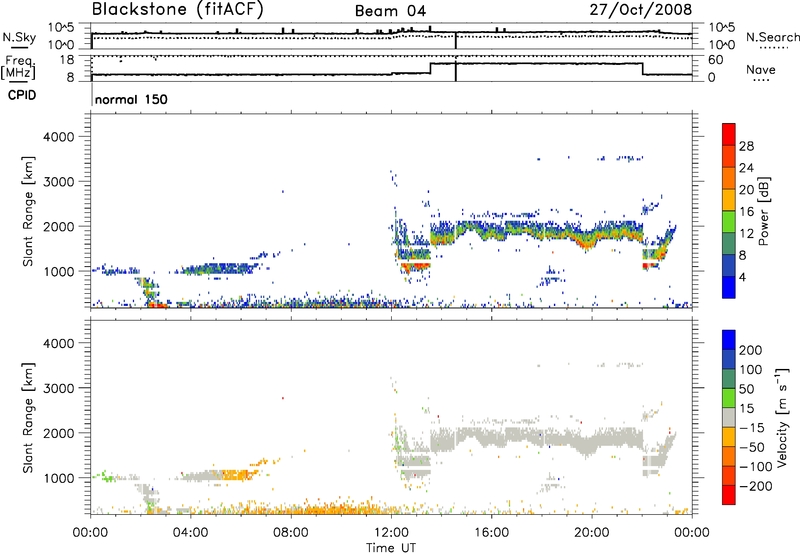Click the light green 12–16 dB power colorbar segment
The width and height of the screenshot is (800, 554).
(x=729, y=222)
